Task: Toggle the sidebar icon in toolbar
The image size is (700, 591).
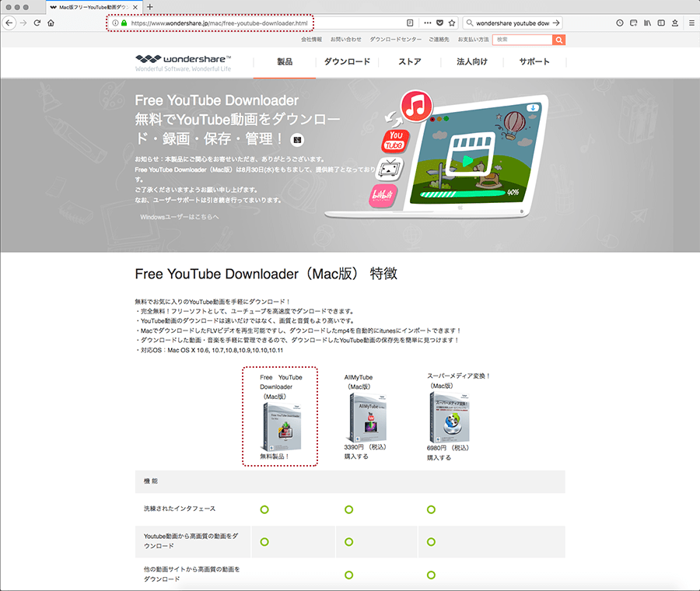Action: [661, 23]
